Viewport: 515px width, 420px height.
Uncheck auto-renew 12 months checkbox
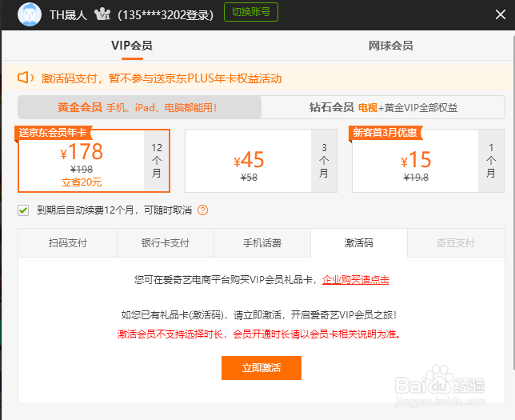(23, 210)
